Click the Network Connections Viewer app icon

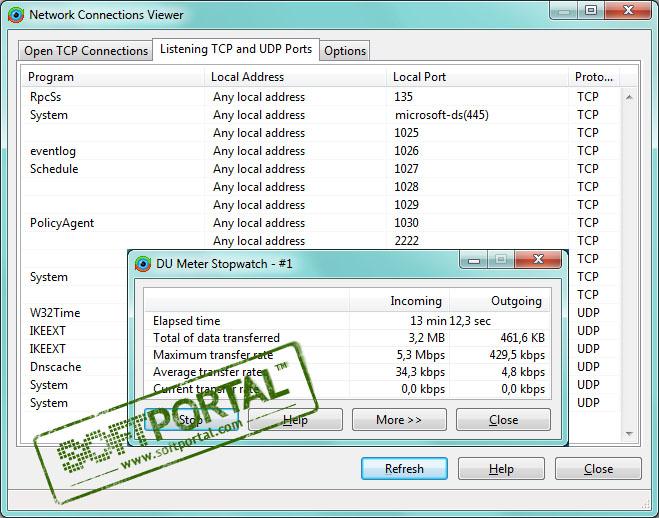tap(16, 15)
